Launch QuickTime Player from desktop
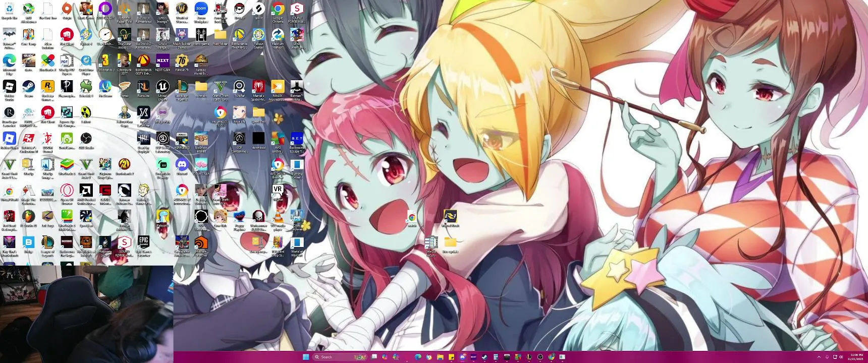 coord(86,64)
